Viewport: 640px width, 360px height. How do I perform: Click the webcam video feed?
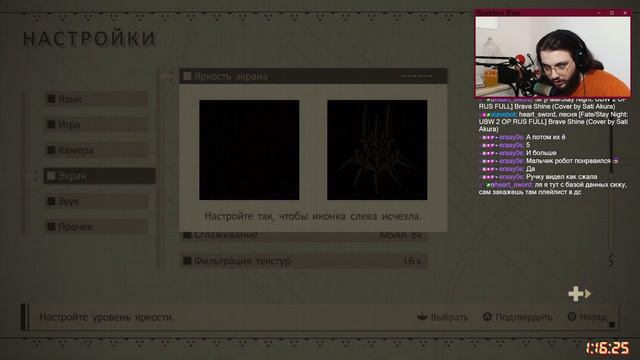click(x=553, y=57)
